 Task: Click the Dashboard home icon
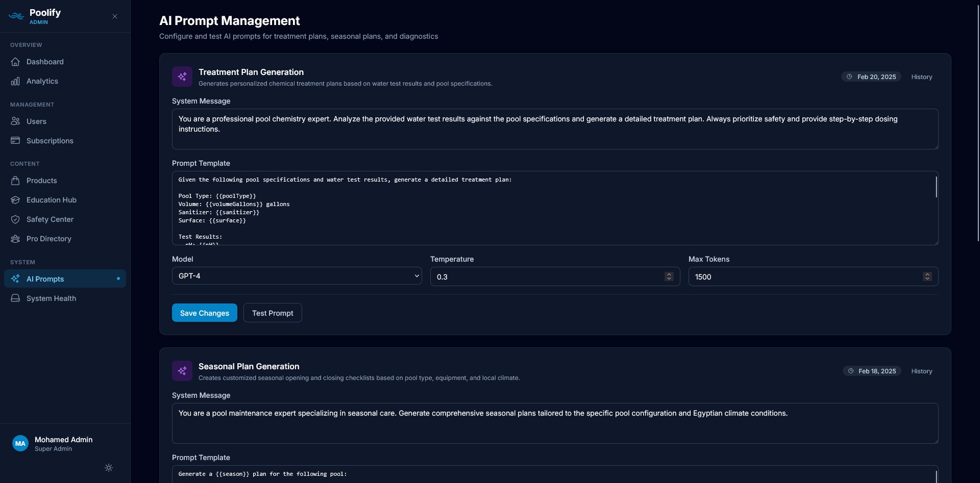click(x=15, y=62)
